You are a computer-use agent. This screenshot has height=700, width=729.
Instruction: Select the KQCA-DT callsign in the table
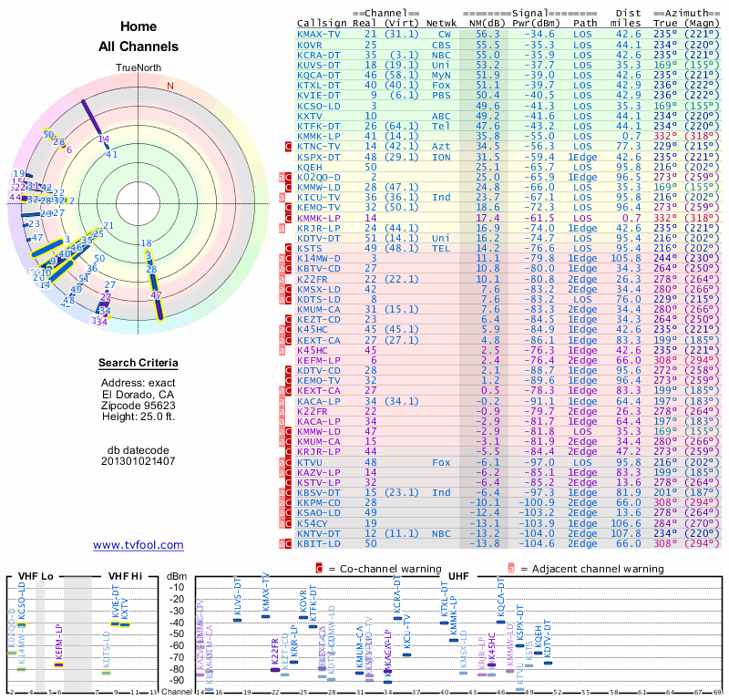[319, 76]
